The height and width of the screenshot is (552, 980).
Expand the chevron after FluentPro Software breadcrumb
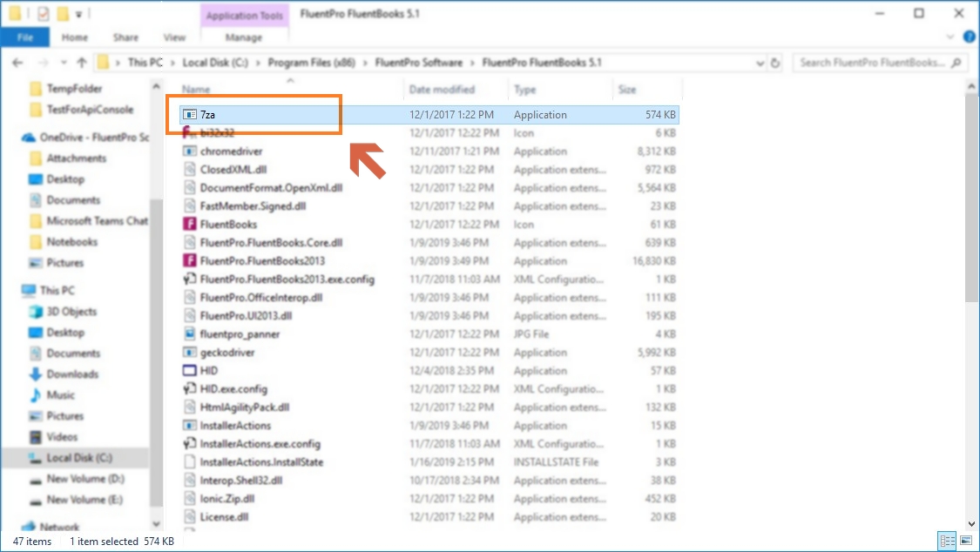472,63
